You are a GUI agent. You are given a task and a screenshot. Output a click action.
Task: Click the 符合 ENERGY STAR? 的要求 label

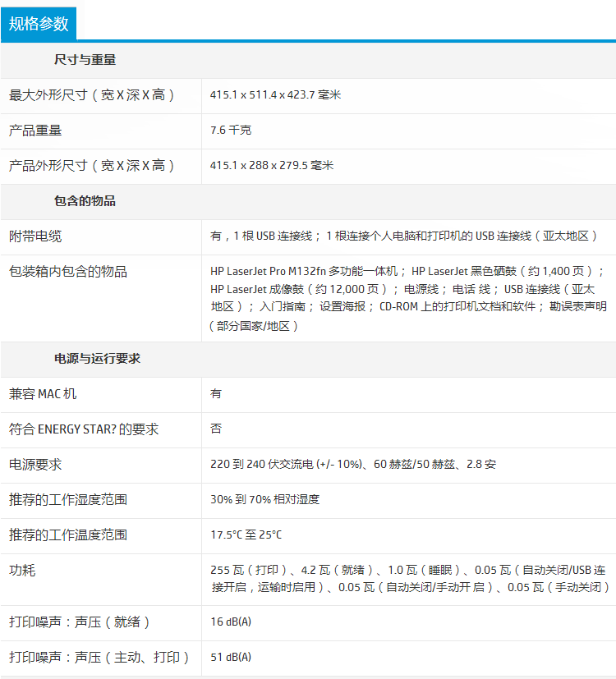pos(84,429)
